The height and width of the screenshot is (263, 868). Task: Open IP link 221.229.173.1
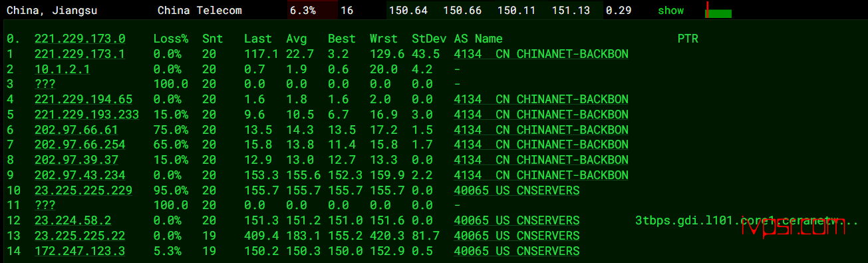[x=80, y=54]
